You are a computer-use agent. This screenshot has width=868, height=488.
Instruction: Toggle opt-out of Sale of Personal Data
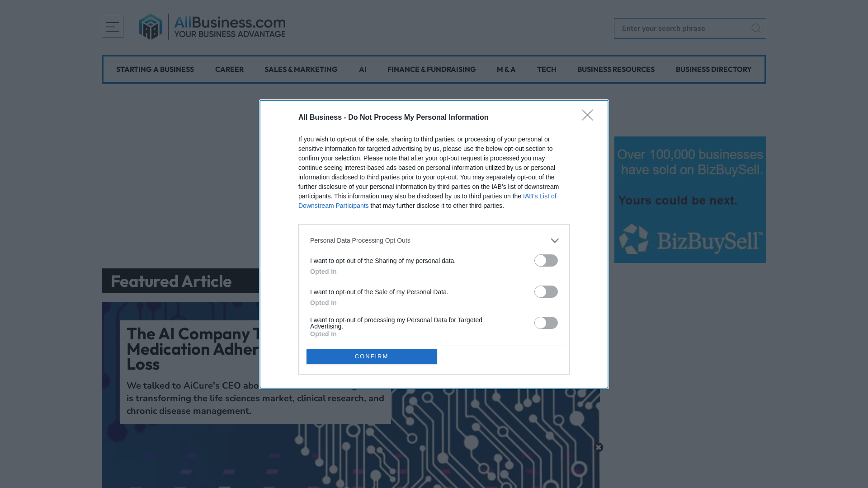pos(546,292)
